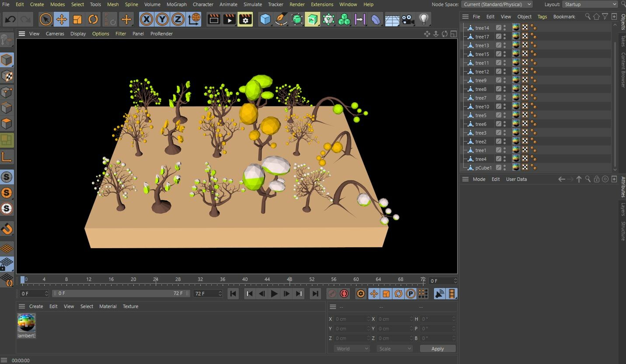Render the active view to Picture Viewer
The image size is (626, 364).
[229, 19]
